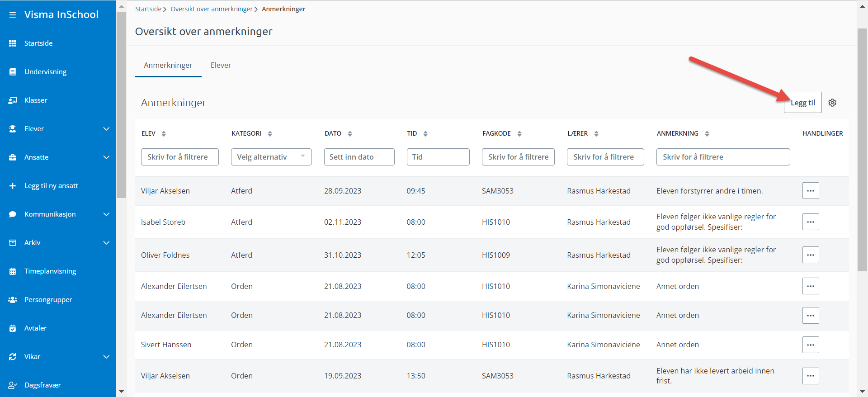The height and width of the screenshot is (397, 868).
Task: Expand the Elever sidebar submenu
Action: (x=106, y=129)
